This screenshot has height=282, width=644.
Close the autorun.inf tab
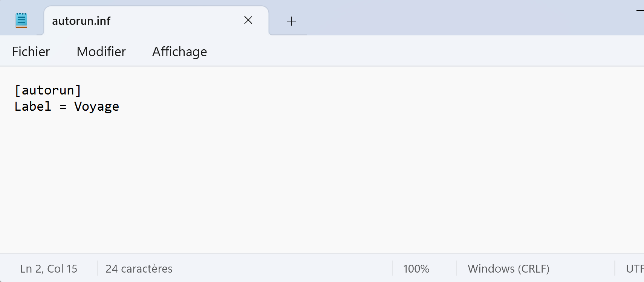pyautogui.click(x=248, y=20)
